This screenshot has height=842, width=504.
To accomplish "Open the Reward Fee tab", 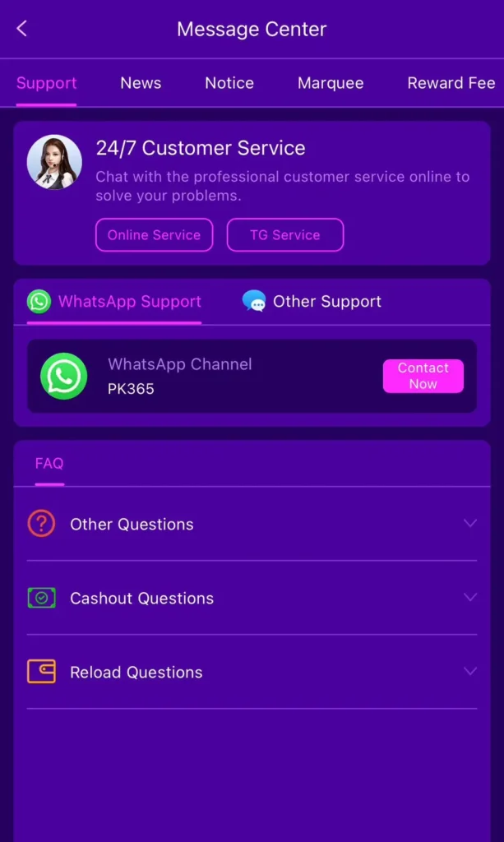I will pos(451,83).
